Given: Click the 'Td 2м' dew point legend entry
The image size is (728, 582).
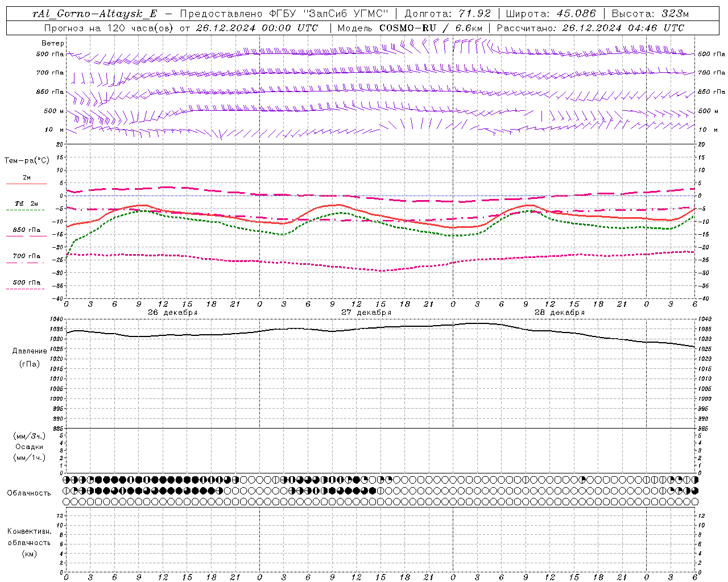Looking at the screenshot, I should click(26, 203).
